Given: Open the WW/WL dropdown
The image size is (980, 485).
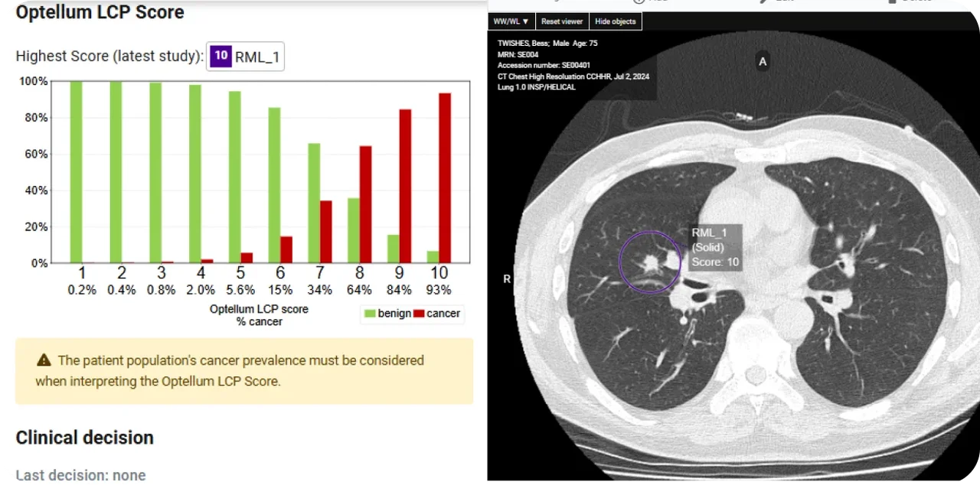Looking at the screenshot, I should pyautogui.click(x=510, y=21).
